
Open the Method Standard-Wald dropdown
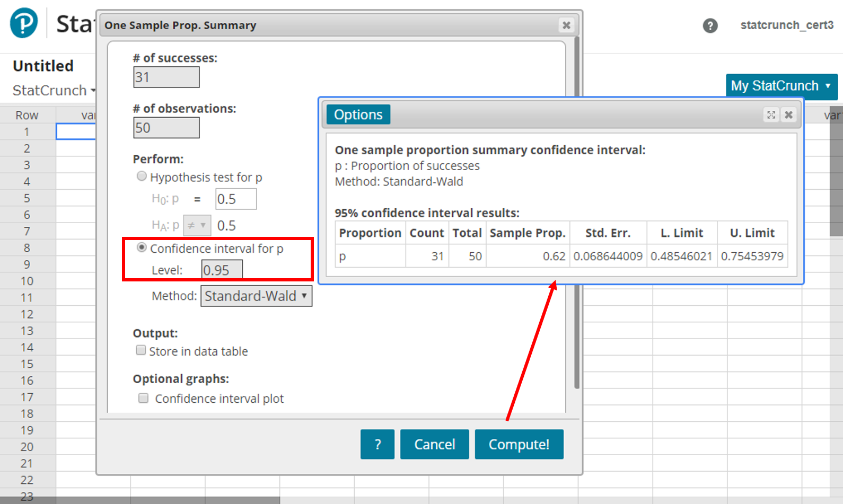(256, 296)
